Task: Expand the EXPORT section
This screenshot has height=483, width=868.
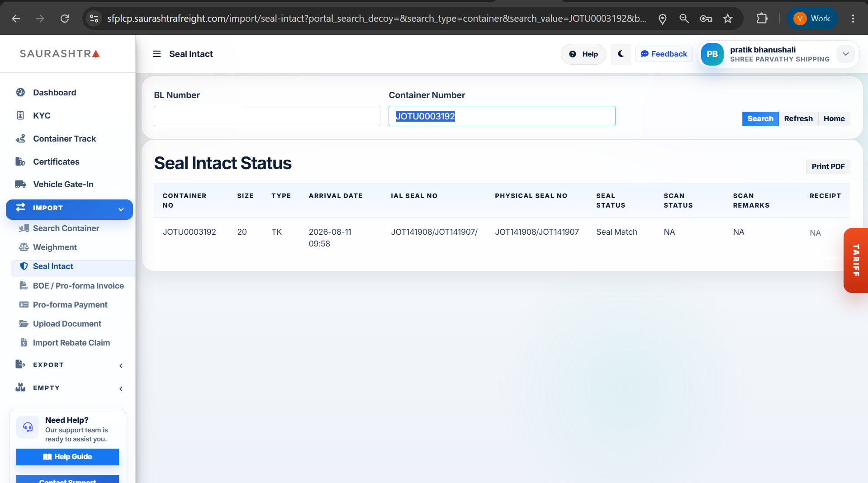Action: click(69, 365)
